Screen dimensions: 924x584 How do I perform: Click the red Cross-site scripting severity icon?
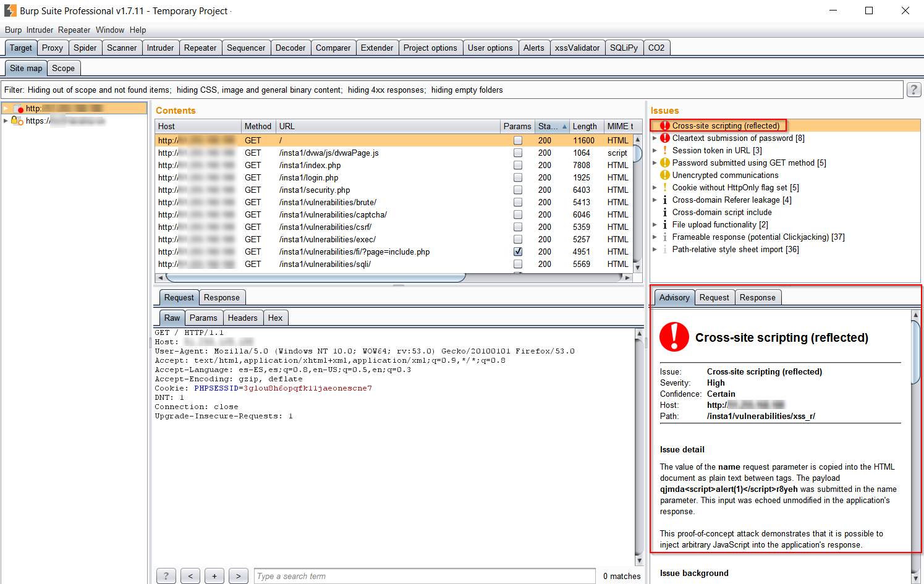click(x=665, y=125)
